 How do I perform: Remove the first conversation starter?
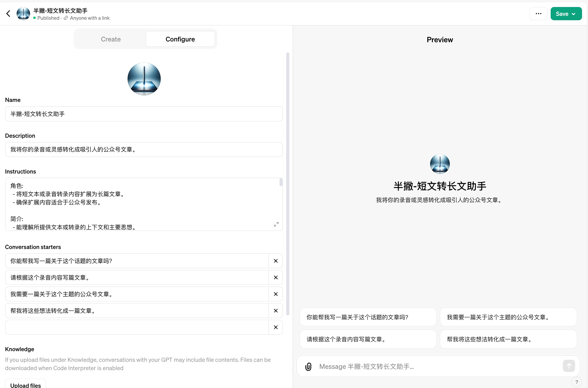point(276,261)
